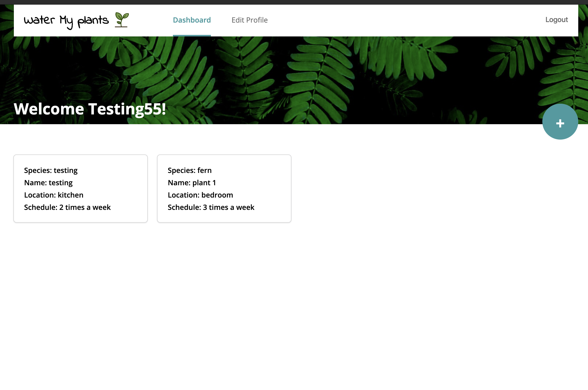Click 'Schedule: 2 times a week' text
The width and height of the screenshot is (588, 390).
pyautogui.click(x=67, y=207)
